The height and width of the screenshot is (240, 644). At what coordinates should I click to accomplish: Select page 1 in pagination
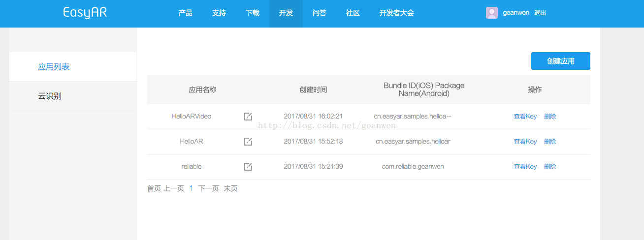point(191,188)
